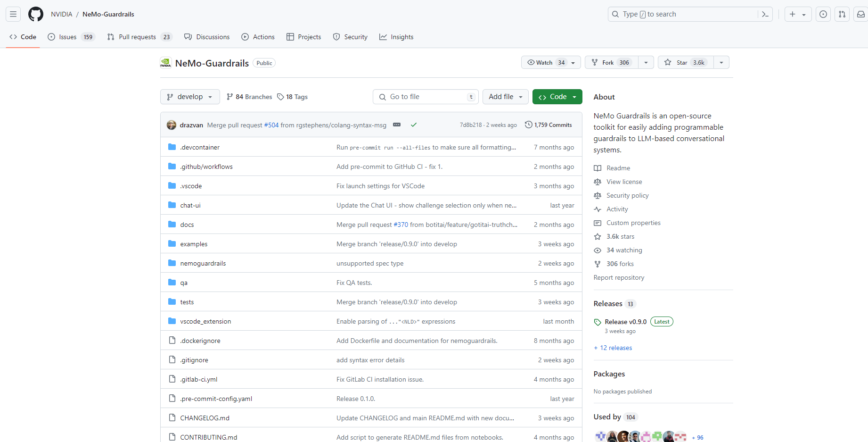Viewport: 868px width, 442px height.
Task: Open the green Code dropdown
Action: point(557,97)
